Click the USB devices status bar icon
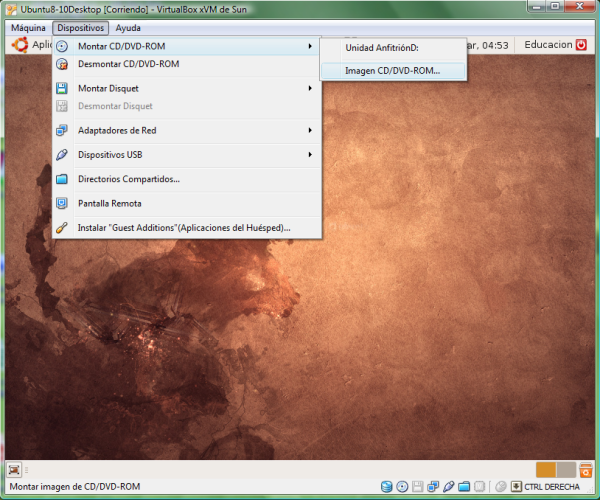Viewport: 600px width, 500px height. [449, 487]
